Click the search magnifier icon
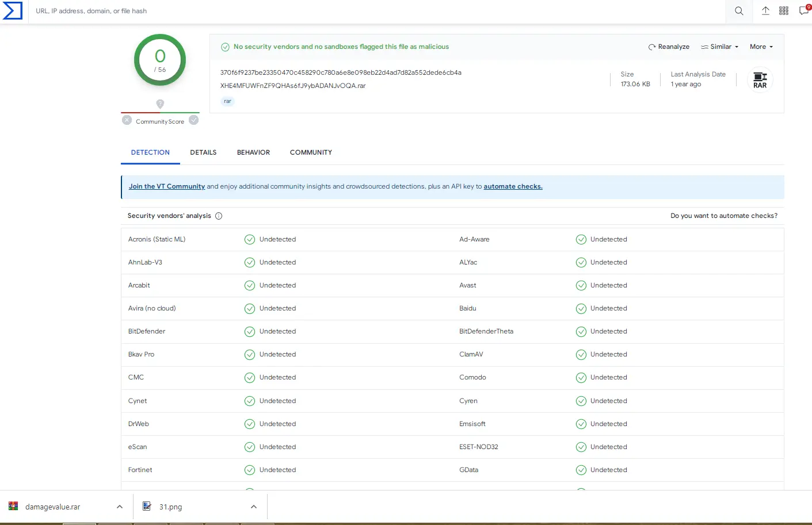Screen dimensions: 812x525 pos(739,11)
